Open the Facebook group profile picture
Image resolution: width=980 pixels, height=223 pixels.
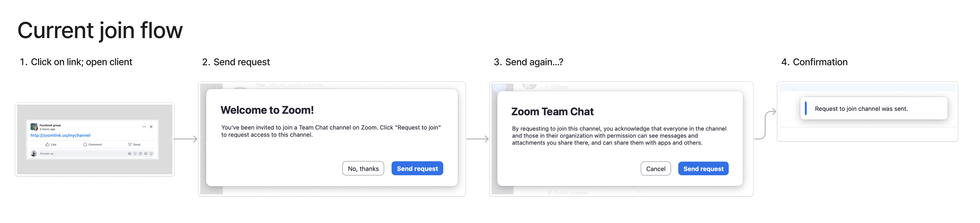click(x=34, y=127)
